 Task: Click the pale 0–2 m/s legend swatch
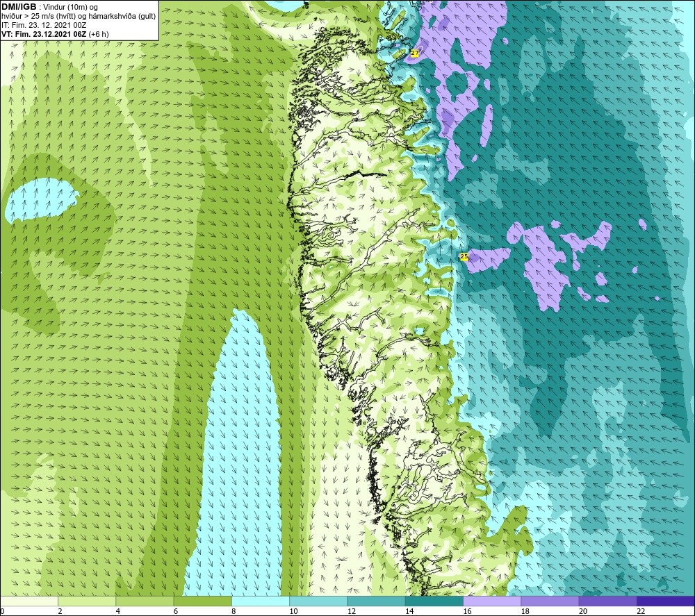pyautogui.click(x=29, y=601)
